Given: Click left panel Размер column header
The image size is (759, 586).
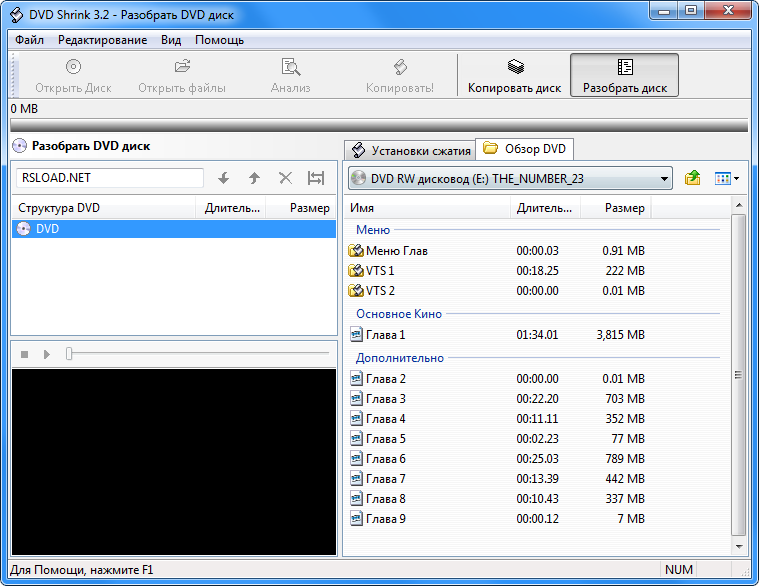Looking at the screenshot, I should pyautogui.click(x=301, y=208).
